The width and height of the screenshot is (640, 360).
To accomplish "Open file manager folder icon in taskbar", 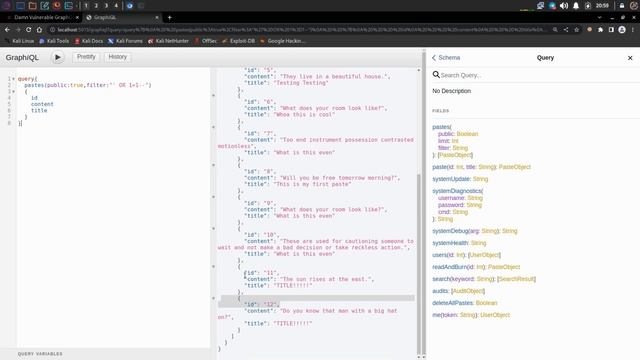I will pos(32,6).
